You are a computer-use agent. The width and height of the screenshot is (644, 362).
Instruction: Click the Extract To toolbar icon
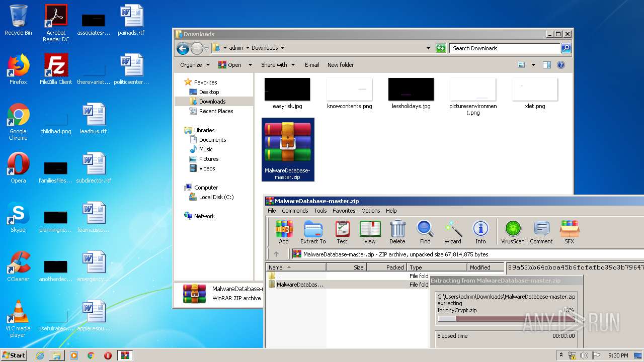(x=313, y=232)
